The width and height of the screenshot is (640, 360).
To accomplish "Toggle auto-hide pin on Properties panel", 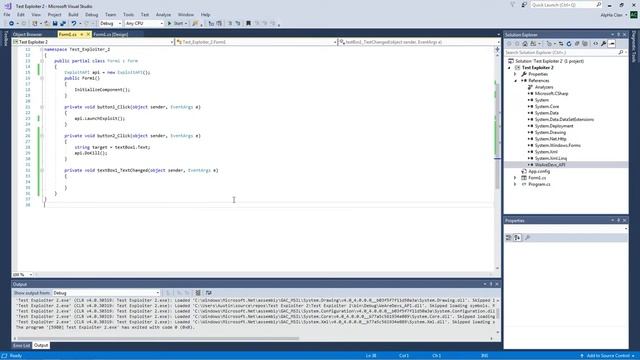I will 618,220.
